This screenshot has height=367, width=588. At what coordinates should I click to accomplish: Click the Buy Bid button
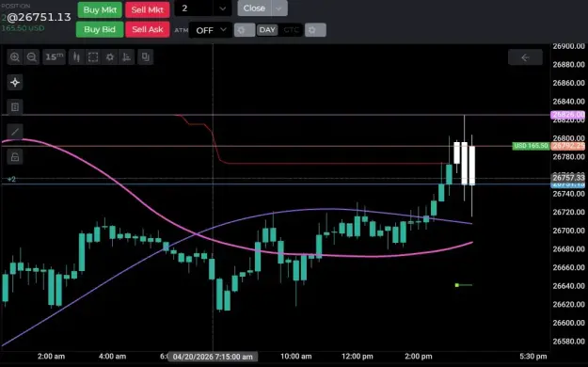[100, 29]
